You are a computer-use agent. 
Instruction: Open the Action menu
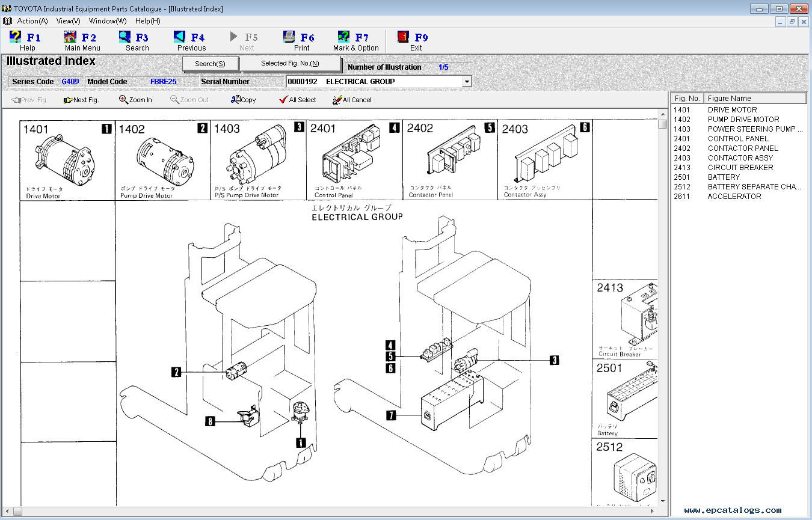point(32,20)
